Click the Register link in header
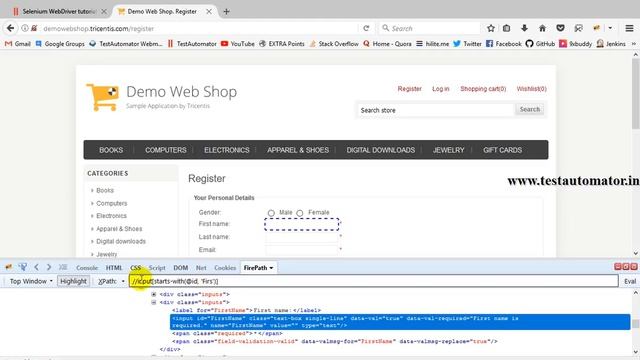This screenshot has height=360, width=640. tap(409, 89)
